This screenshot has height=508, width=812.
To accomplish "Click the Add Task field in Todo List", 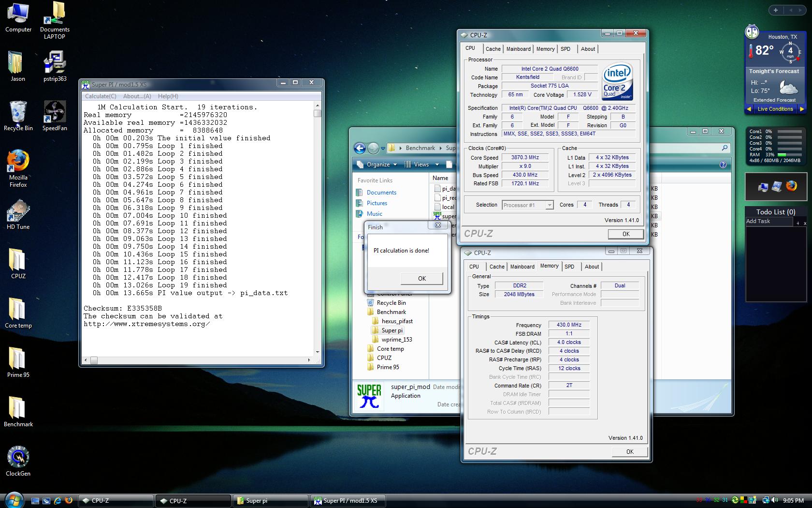I will (769, 221).
